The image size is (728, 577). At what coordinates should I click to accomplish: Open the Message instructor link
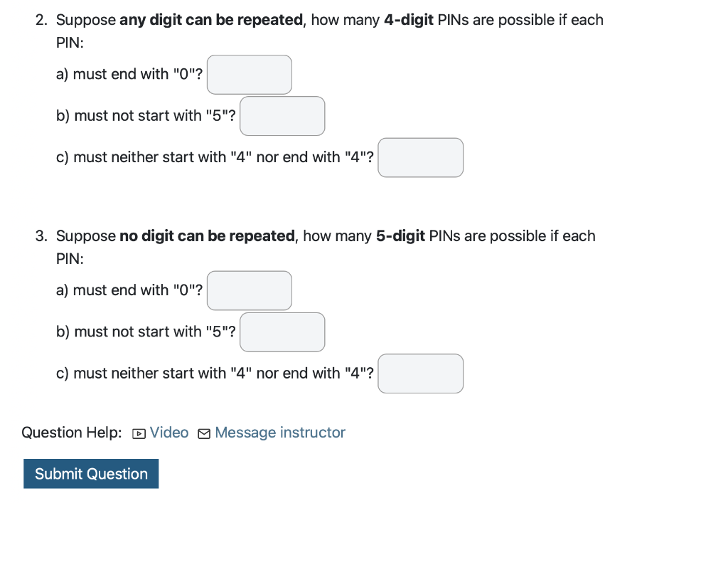pos(280,433)
